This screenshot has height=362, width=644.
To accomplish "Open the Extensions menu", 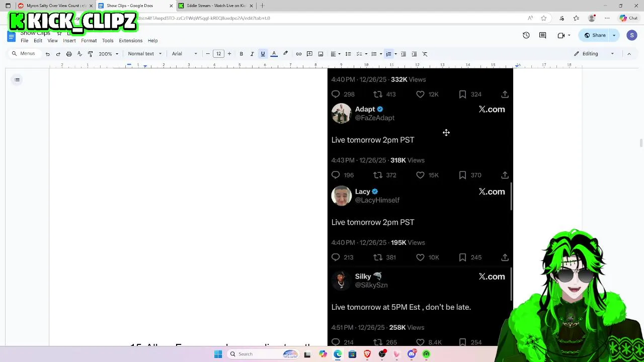I will (130, 41).
